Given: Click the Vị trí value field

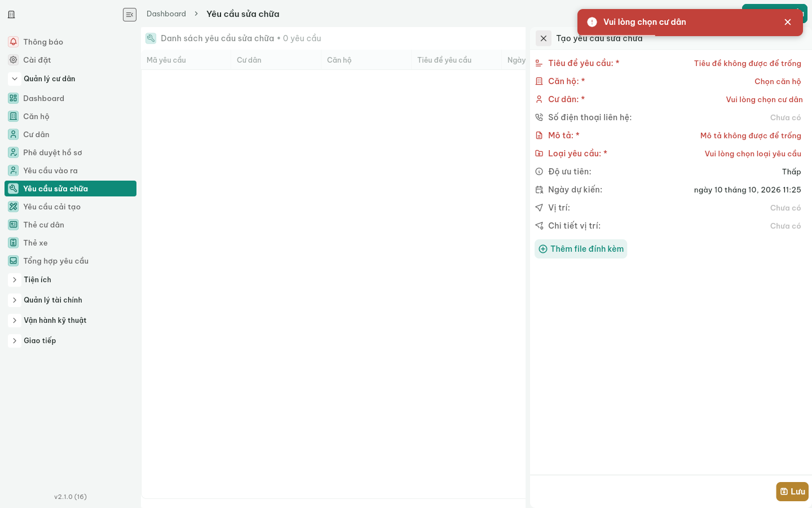Looking at the screenshot, I should (785, 208).
